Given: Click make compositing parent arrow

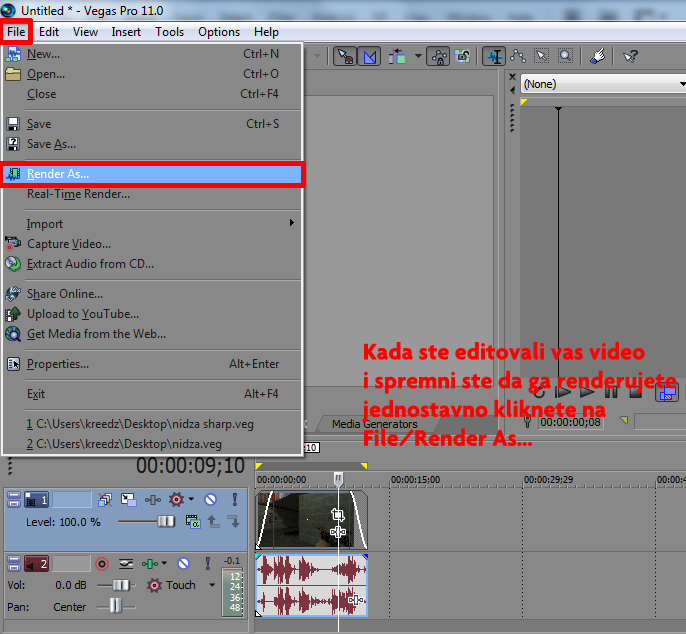Looking at the screenshot, I should tap(214, 522).
